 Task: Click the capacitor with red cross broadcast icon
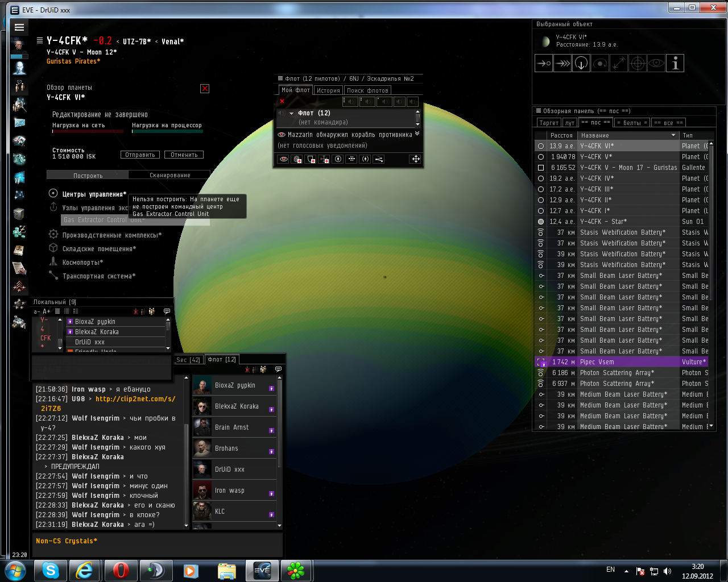pos(324,159)
